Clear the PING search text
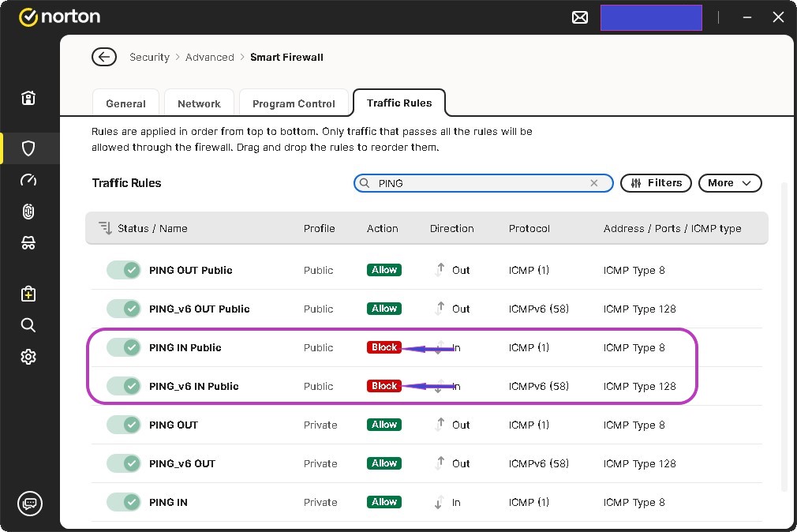 coord(594,183)
